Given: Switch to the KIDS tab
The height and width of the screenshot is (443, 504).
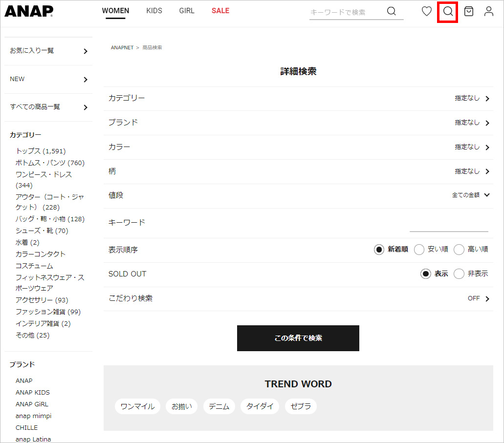Looking at the screenshot, I should [154, 11].
